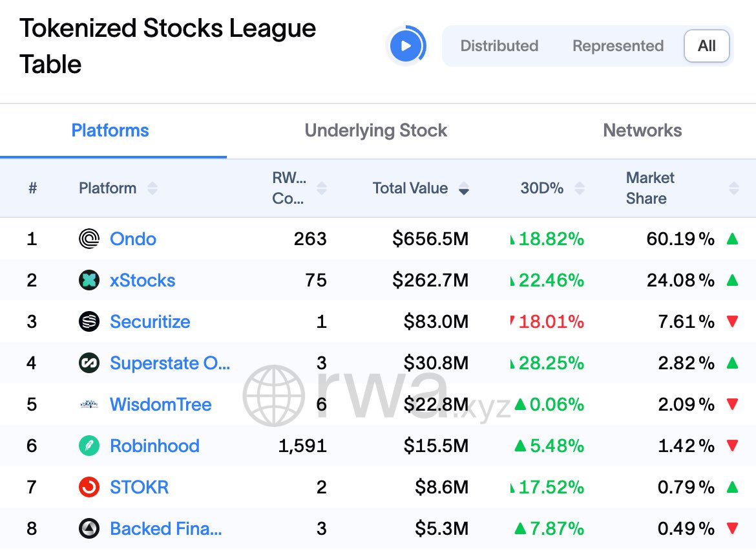This screenshot has width=756, height=551.
Task: Click the STOKR red logo icon
Action: point(89,488)
